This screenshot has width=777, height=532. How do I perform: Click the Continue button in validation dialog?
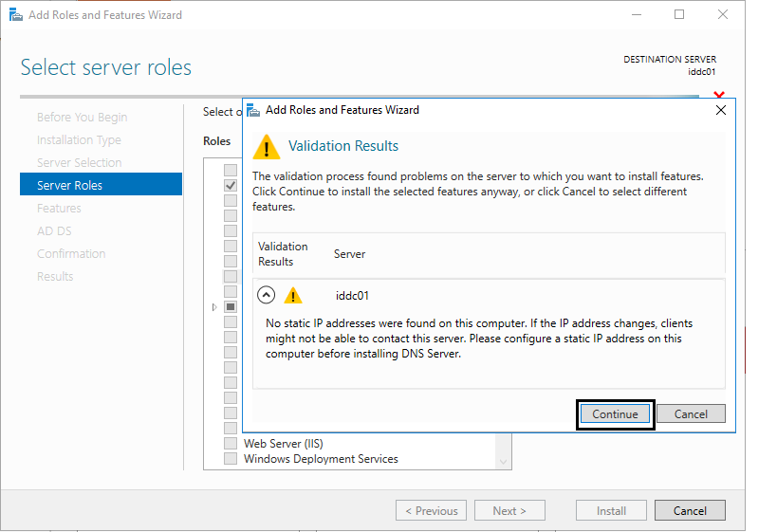tap(615, 414)
